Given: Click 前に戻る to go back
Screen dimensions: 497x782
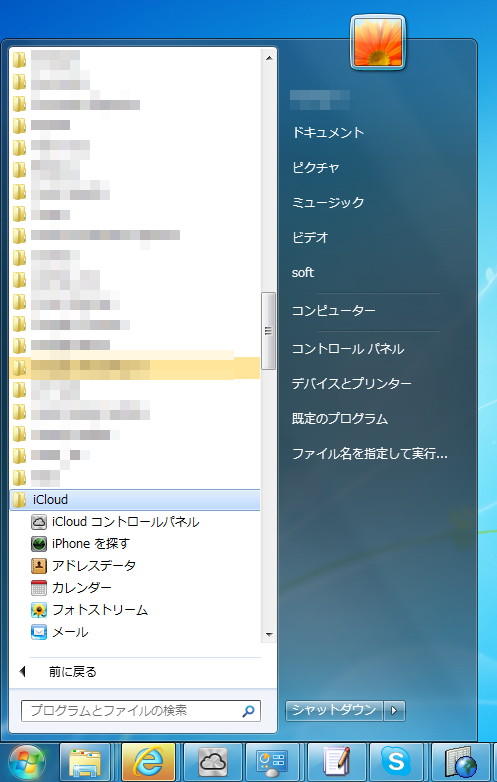Looking at the screenshot, I should pyautogui.click(x=72, y=672).
